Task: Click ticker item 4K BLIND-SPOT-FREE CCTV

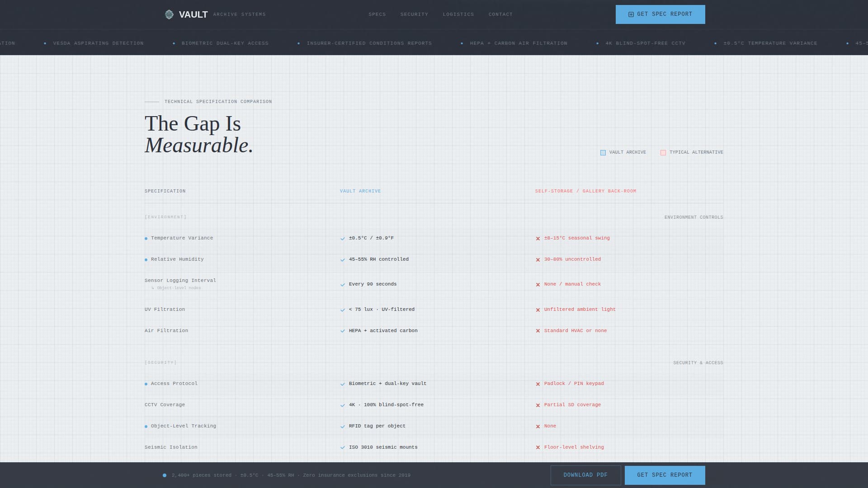Action: click(x=645, y=43)
